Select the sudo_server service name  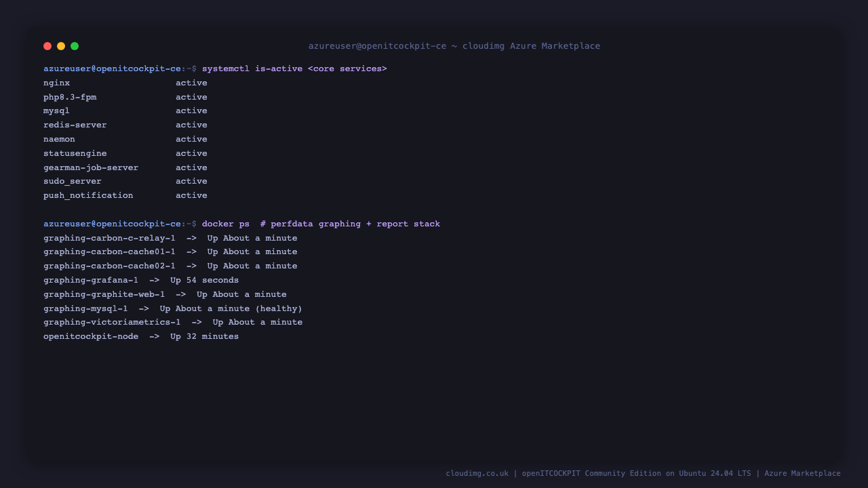coord(73,182)
